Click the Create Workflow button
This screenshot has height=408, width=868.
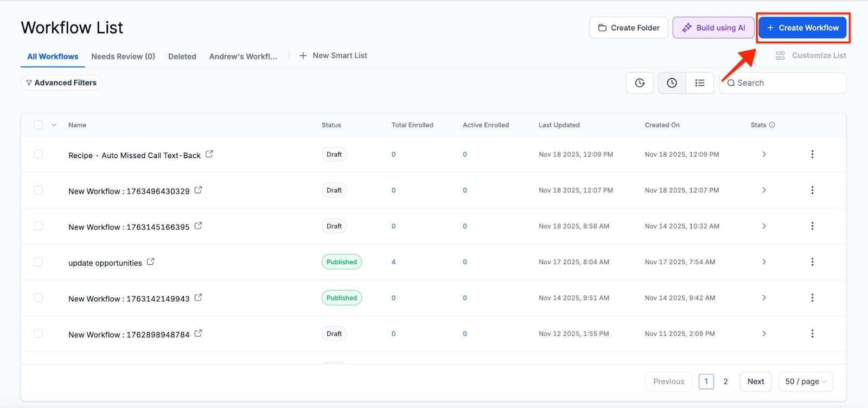802,28
